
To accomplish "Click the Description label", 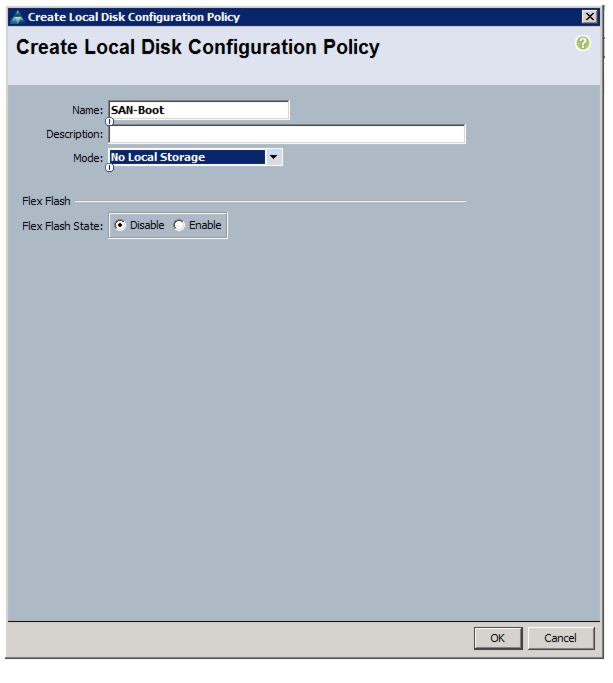I will 74,134.
